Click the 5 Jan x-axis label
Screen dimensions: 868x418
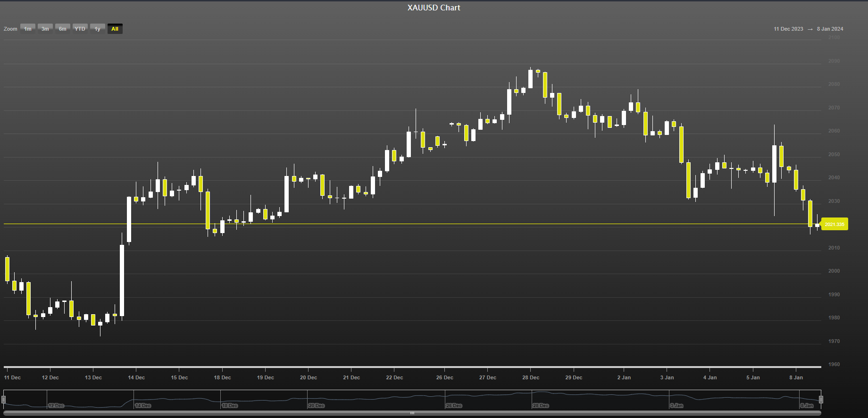[x=753, y=377]
